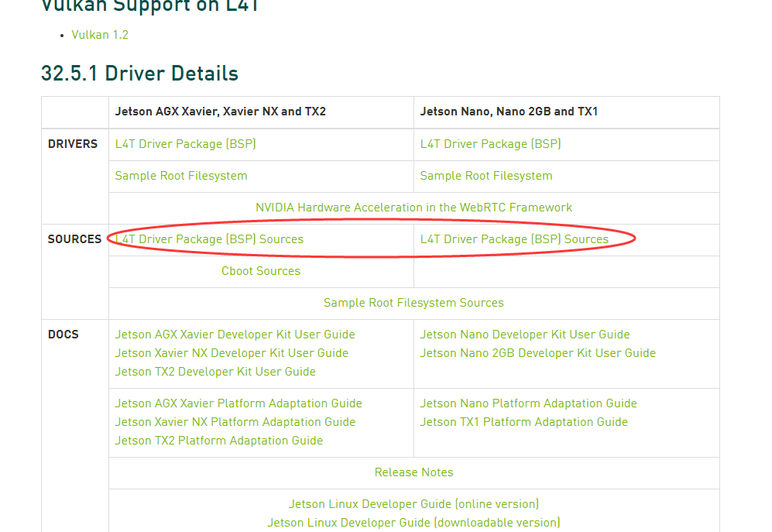Image resolution: width=772 pixels, height=532 pixels.
Task: Open Jetson TX1 Platform Adaptation Guide
Action: (x=524, y=422)
